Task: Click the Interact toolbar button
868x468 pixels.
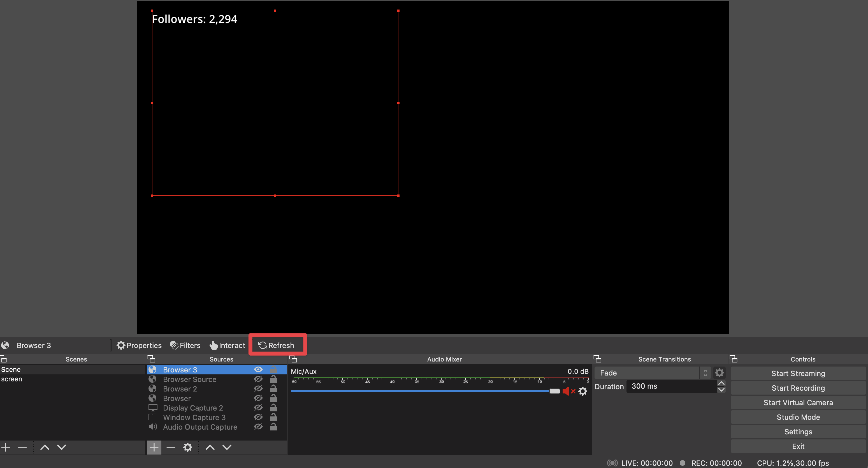Action: (x=227, y=345)
